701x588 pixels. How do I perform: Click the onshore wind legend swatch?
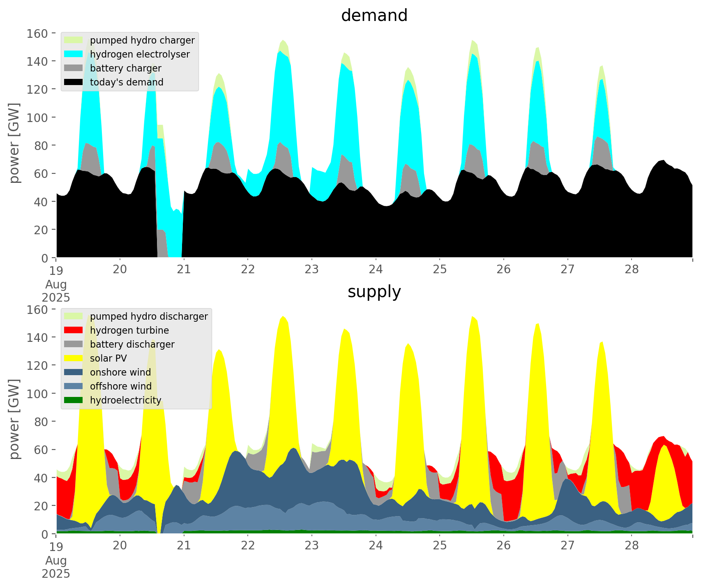click(74, 372)
